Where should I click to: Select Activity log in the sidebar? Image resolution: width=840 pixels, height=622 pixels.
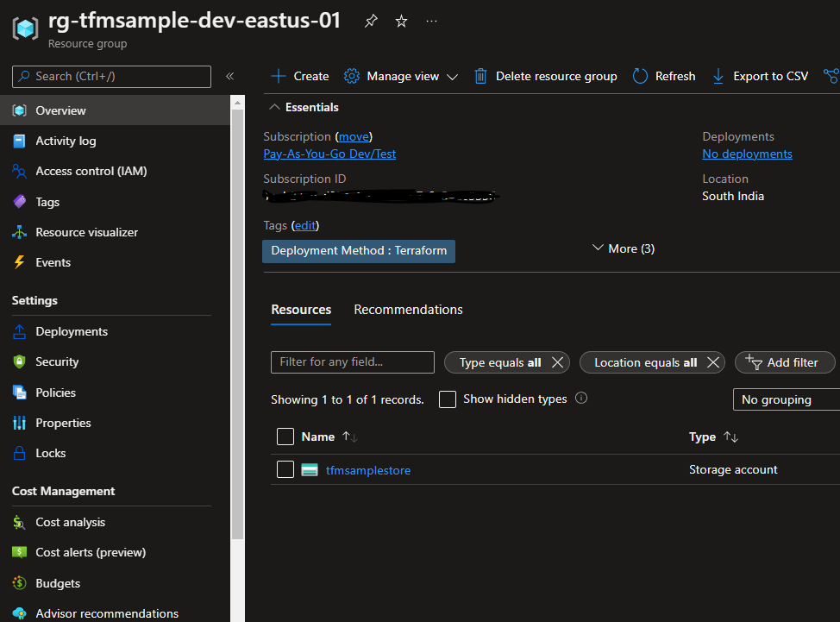click(65, 141)
